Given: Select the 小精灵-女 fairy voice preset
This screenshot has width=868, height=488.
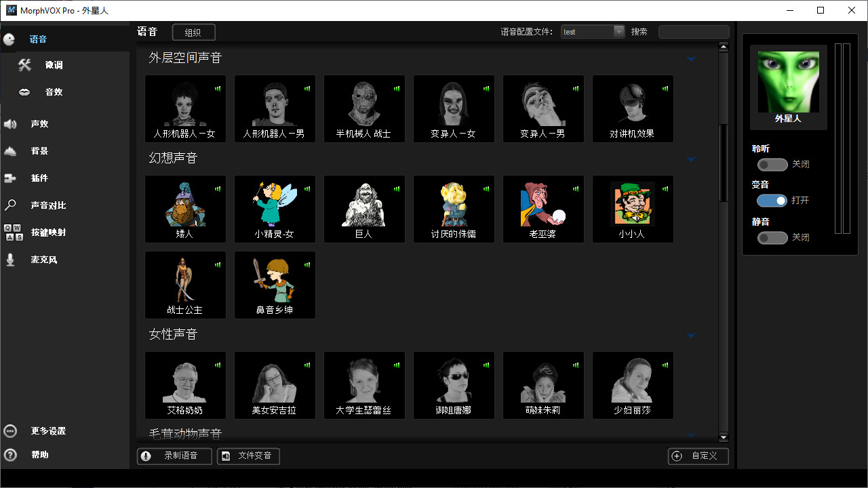Looking at the screenshot, I should (275, 209).
